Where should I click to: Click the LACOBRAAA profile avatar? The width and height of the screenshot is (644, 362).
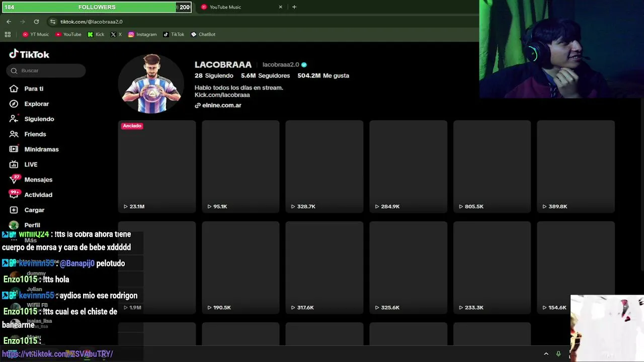tap(151, 83)
